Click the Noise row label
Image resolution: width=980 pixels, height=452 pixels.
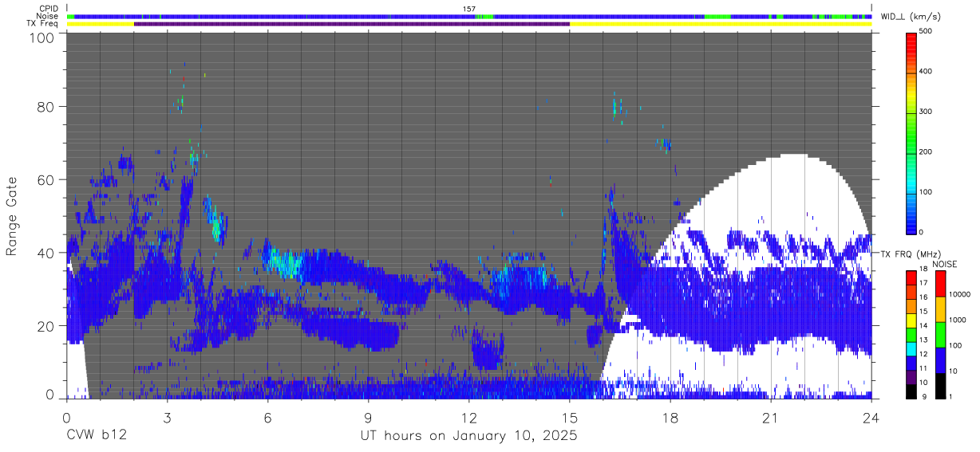pos(46,16)
